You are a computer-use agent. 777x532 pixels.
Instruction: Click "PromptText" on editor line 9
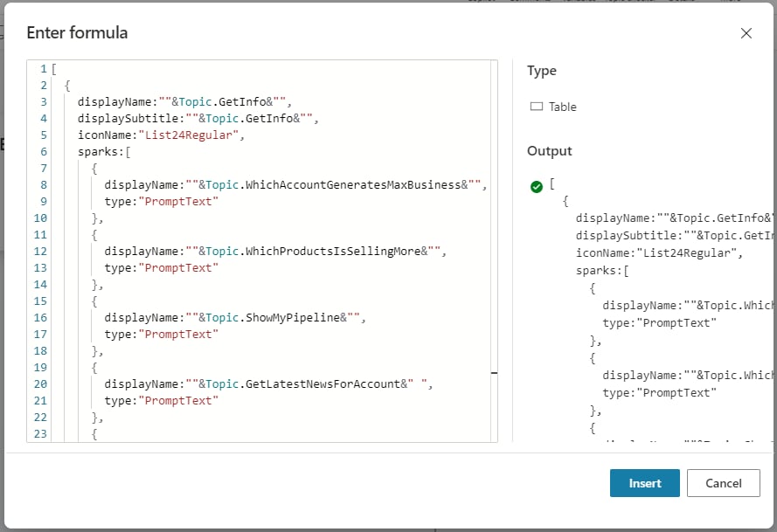click(x=177, y=201)
